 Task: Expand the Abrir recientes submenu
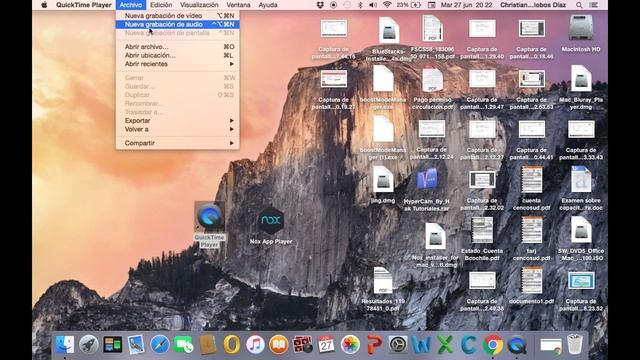(x=178, y=64)
